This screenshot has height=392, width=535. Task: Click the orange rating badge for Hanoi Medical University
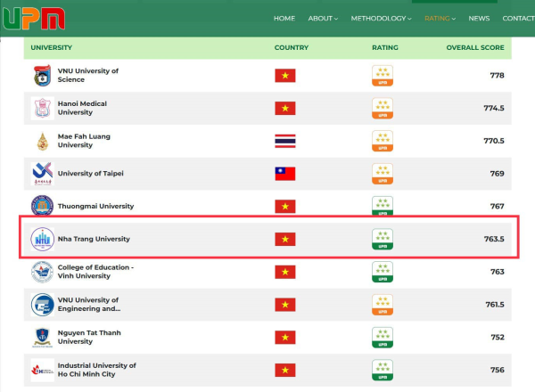pyautogui.click(x=383, y=109)
